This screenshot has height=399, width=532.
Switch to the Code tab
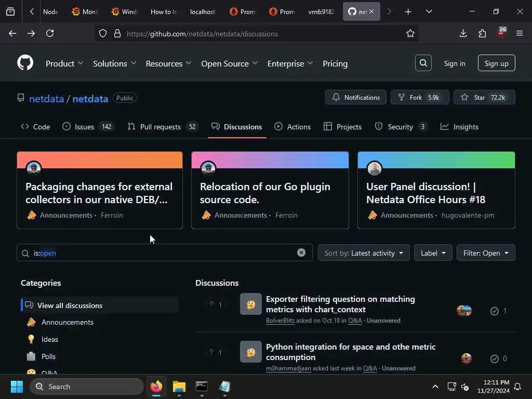point(35,127)
